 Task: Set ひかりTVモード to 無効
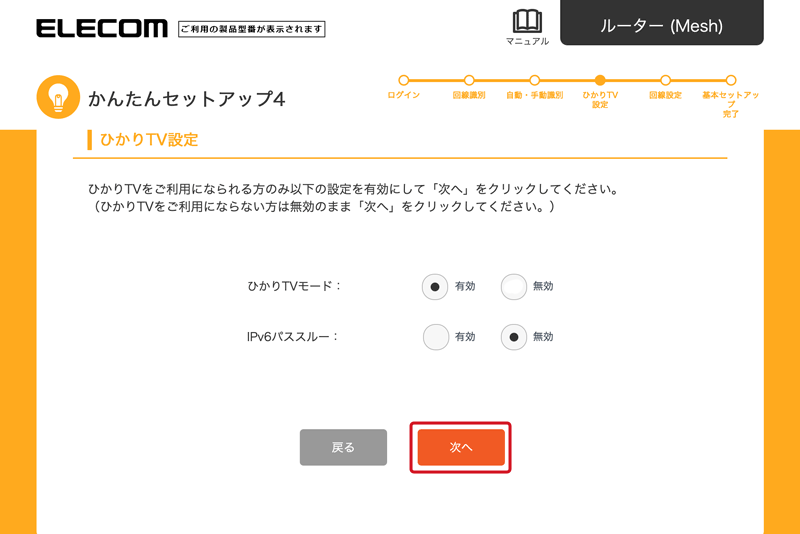click(513, 287)
